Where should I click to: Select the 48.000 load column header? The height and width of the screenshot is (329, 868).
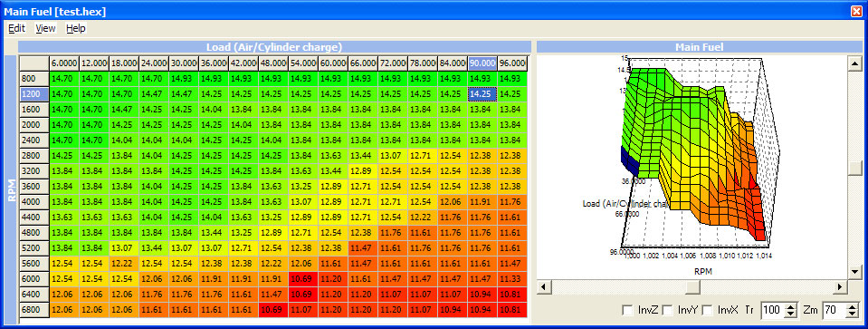coord(273,63)
